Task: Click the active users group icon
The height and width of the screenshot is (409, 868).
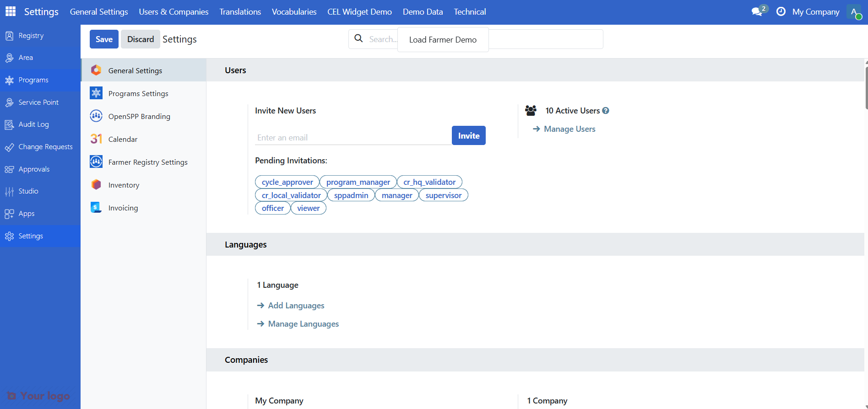Action: pyautogui.click(x=531, y=110)
